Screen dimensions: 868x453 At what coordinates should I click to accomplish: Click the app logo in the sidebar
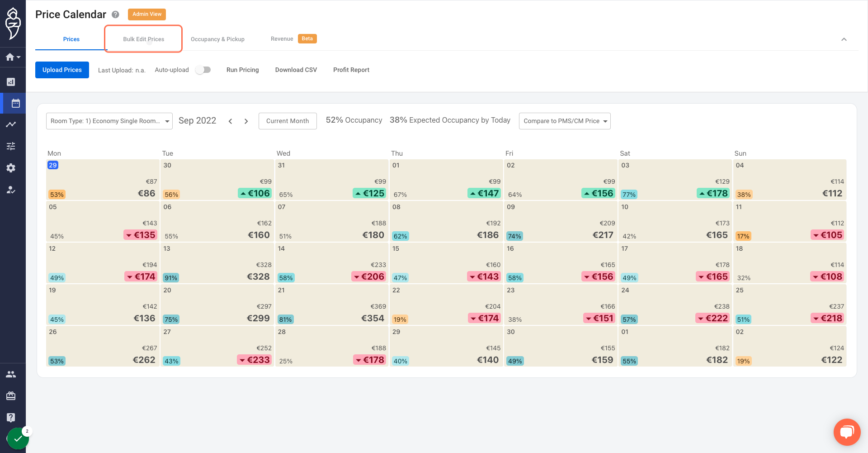13,24
